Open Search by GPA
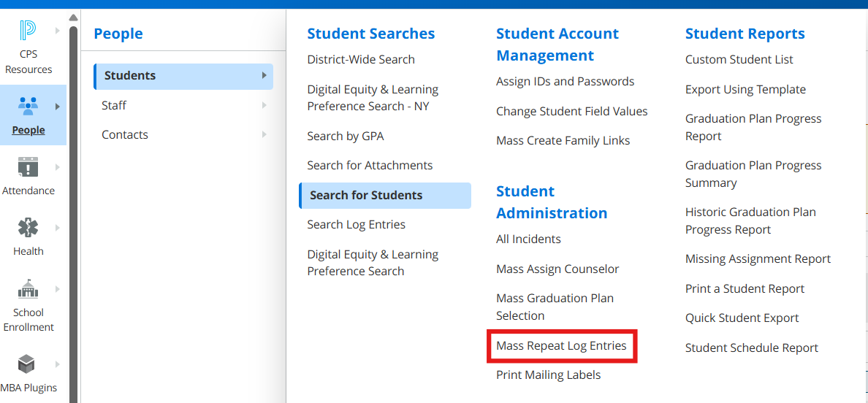 346,136
